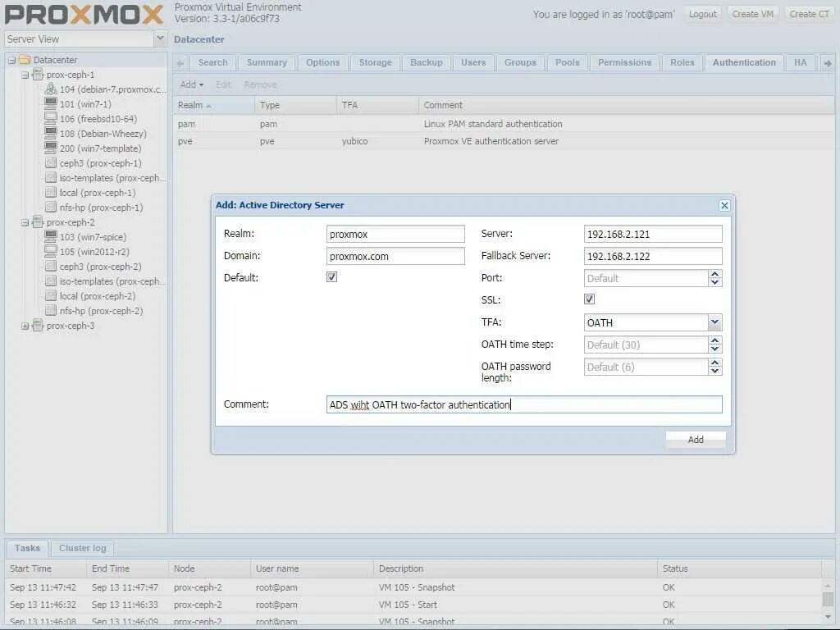Open the Add dropdown in the toolbar
Screen dimensions: 840x630
192,84
